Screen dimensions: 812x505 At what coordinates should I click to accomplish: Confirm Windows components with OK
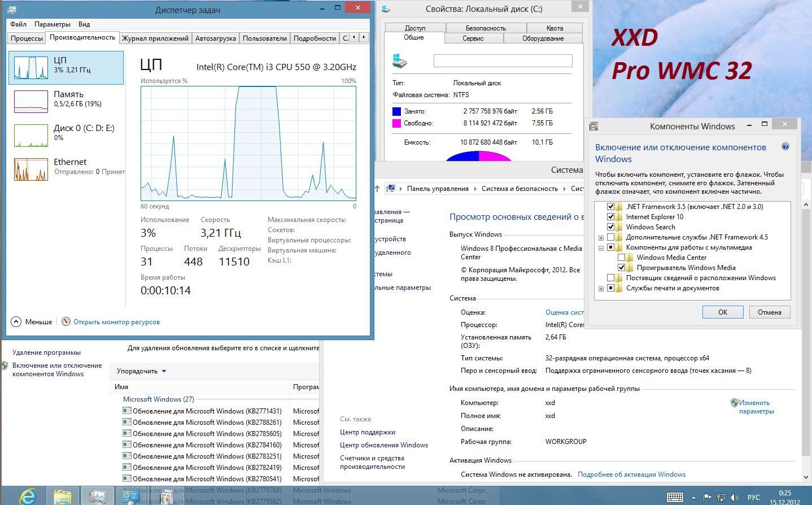[723, 312]
